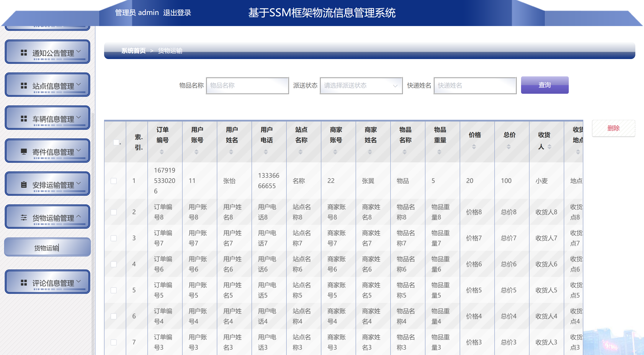The height and width of the screenshot is (355, 644).
Task: Expand the 车辆信息管理 menu chevron
Action: click(x=79, y=117)
